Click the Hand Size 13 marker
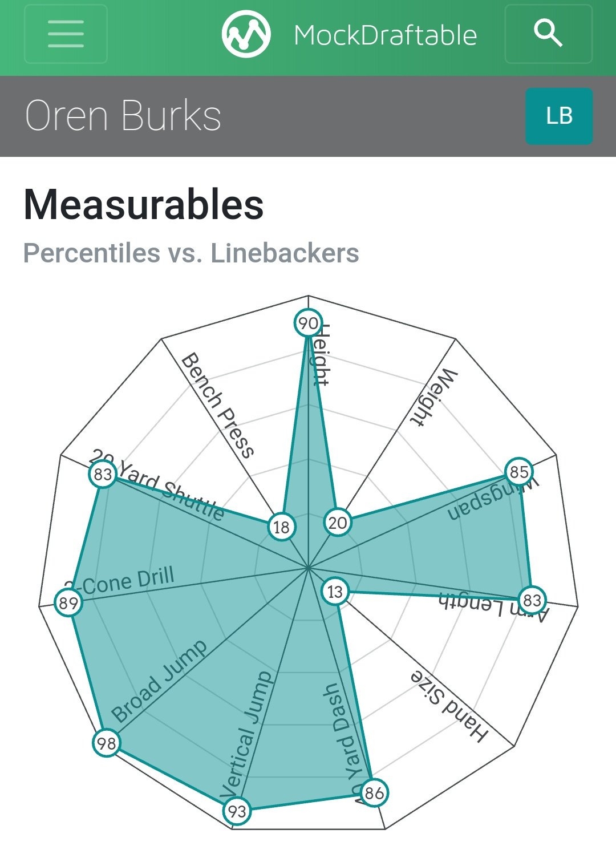The image size is (616, 866). click(335, 592)
